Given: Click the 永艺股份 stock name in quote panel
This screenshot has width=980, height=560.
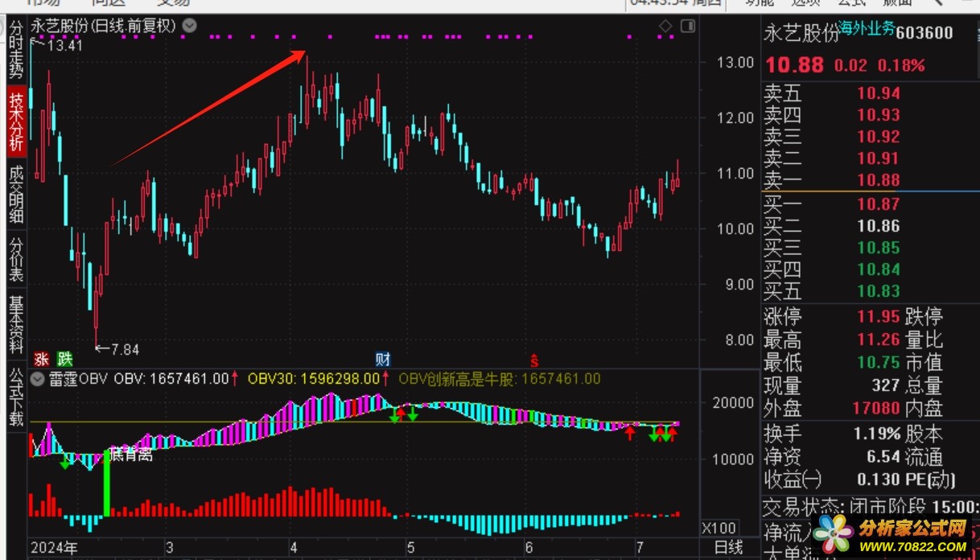Looking at the screenshot, I should coord(801,33).
